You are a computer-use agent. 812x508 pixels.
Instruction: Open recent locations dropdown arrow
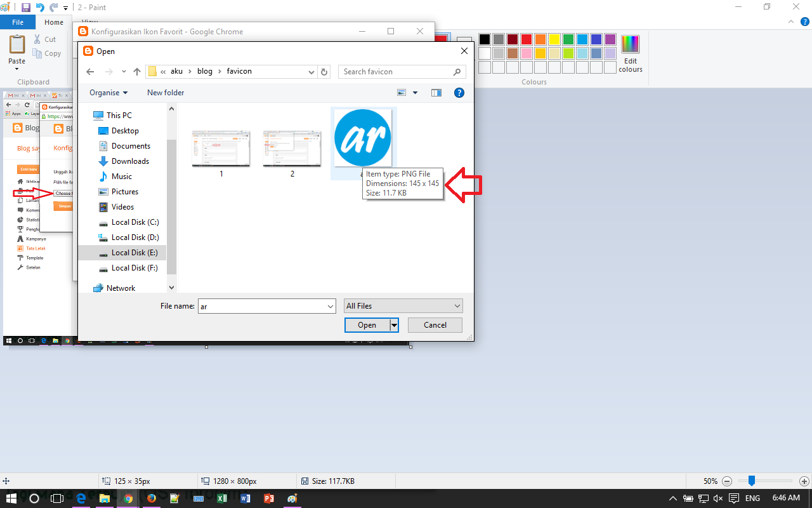click(x=124, y=72)
